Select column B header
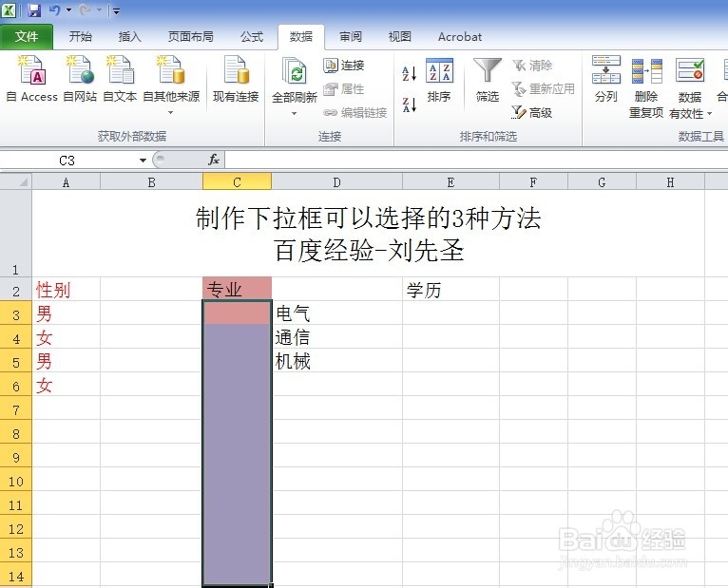Viewport: 728px width, 588px height. tap(151, 182)
